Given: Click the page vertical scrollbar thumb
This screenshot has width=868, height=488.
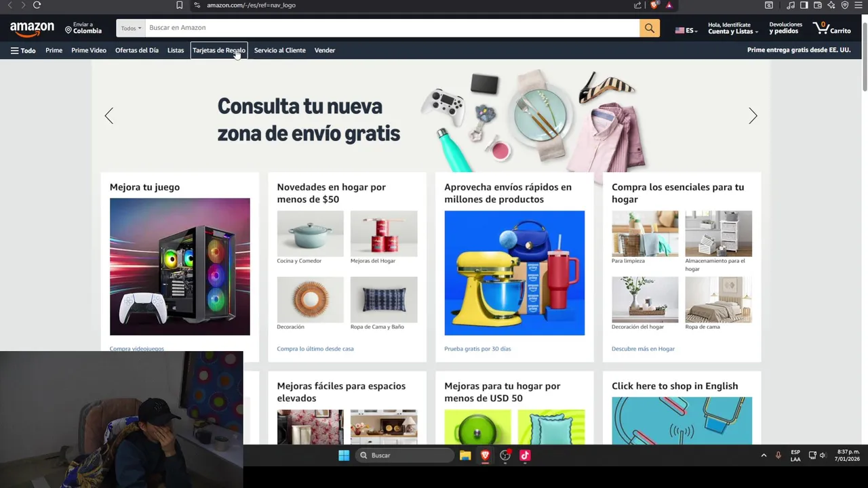Looking at the screenshot, I should (x=865, y=56).
